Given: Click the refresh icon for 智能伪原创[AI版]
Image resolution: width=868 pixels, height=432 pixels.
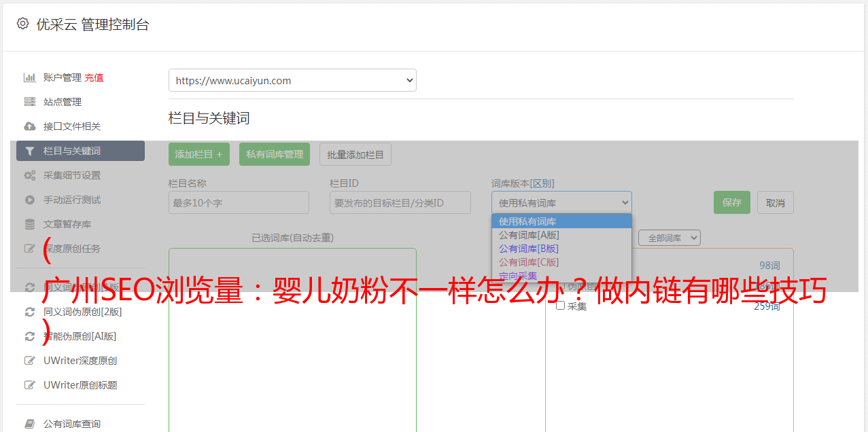Looking at the screenshot, I should coord(30,336).
